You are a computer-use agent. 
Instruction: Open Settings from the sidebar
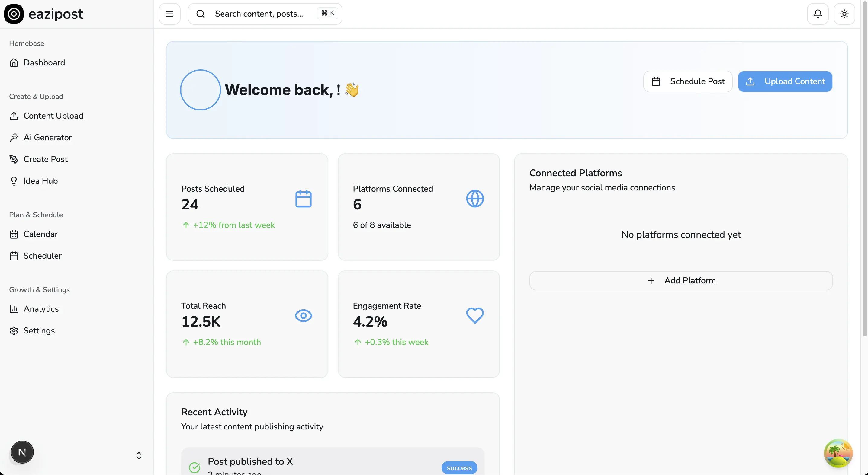(x=77, y=330)
